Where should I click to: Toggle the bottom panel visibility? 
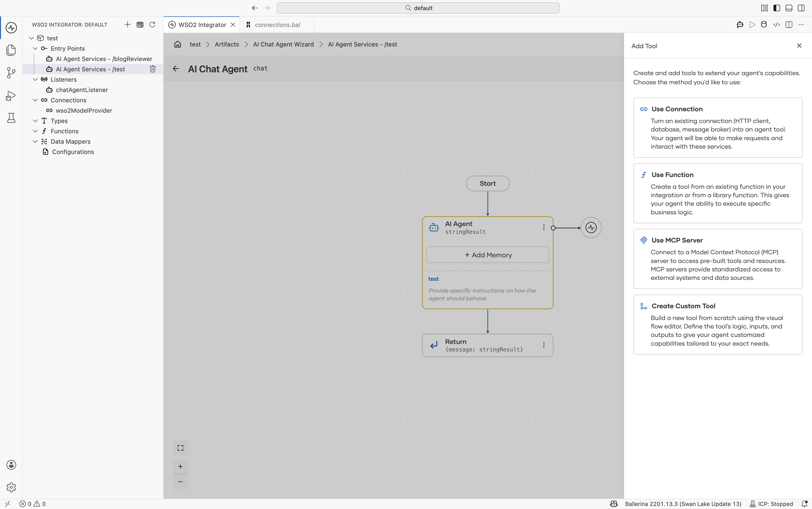pos(789,8)
